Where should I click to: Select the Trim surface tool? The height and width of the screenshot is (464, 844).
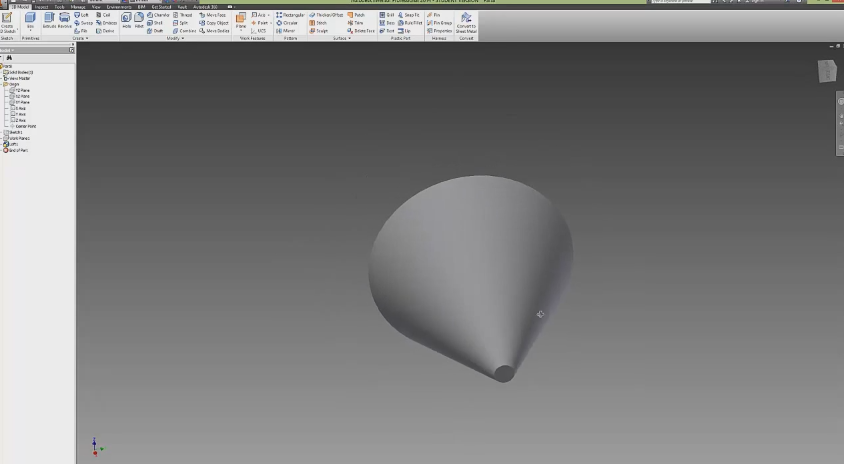pos(355,23)
